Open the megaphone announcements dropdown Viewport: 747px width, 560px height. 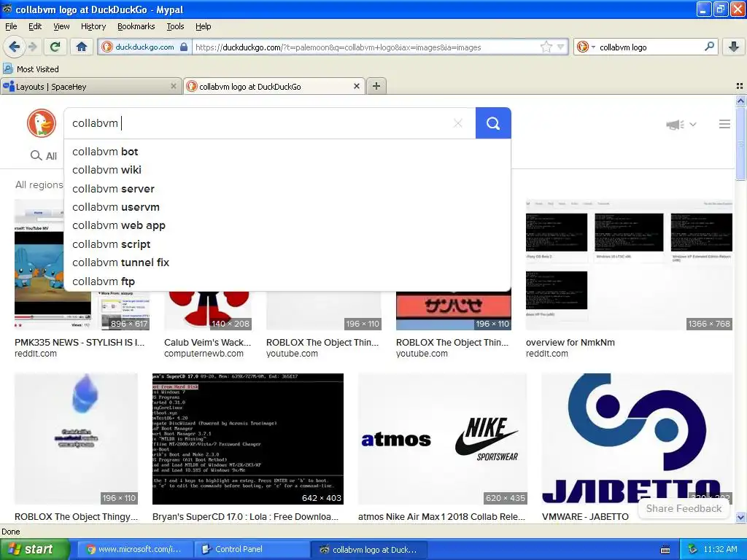(x=681, y=124)
